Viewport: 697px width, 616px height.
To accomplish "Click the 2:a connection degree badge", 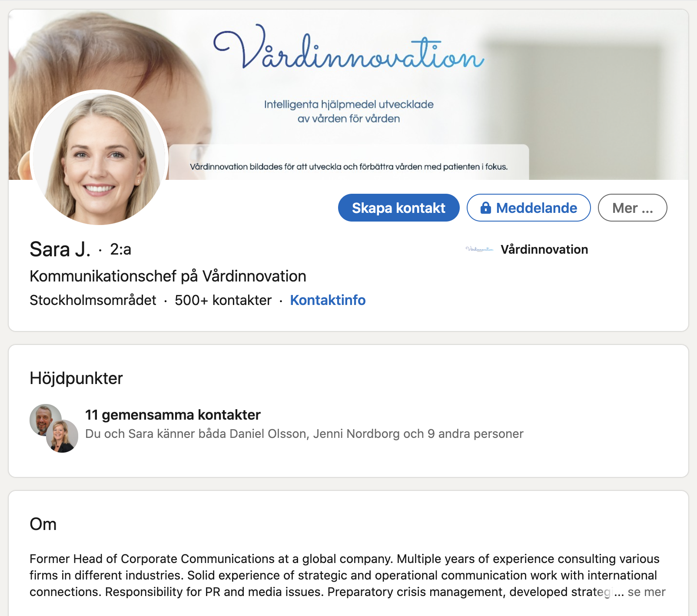I will point(120,249).
